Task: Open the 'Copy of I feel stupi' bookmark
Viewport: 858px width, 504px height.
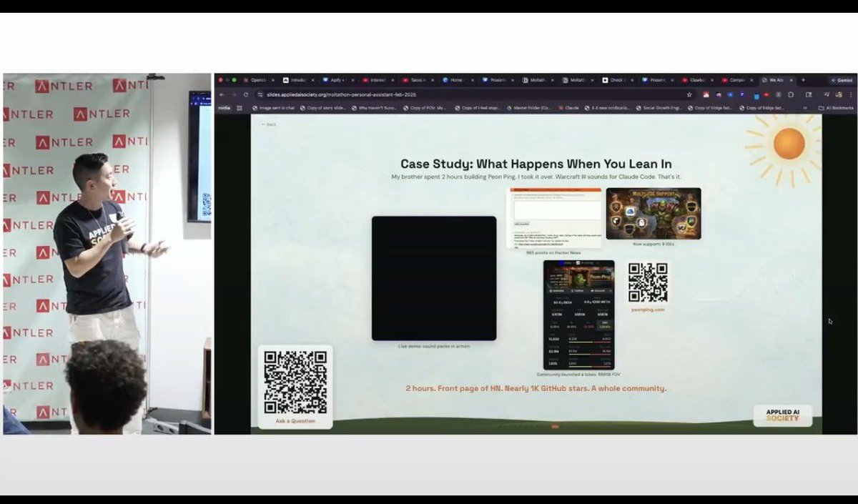Action: [x=478, y=108]
